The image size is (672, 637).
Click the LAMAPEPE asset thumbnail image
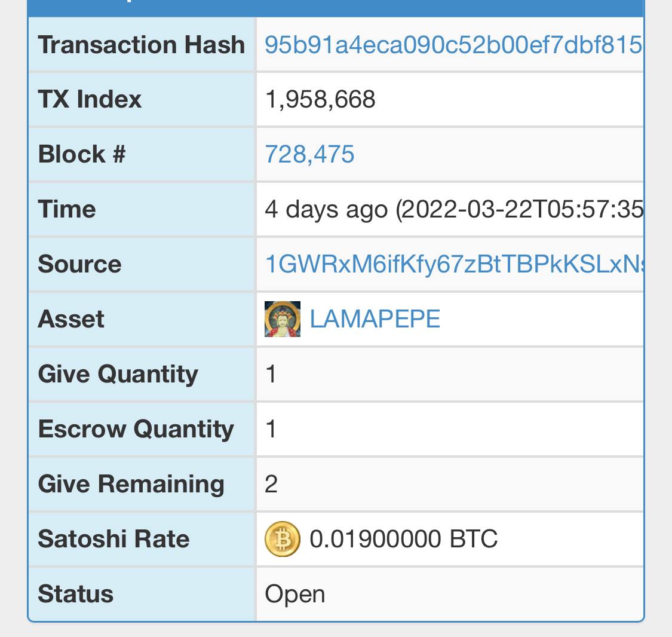point(283,319)
